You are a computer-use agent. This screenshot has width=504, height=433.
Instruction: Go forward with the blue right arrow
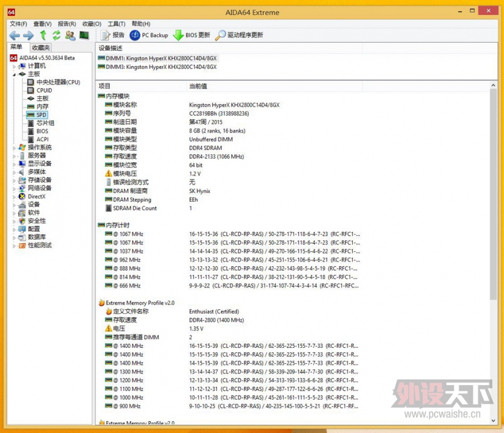pos(28,36)
